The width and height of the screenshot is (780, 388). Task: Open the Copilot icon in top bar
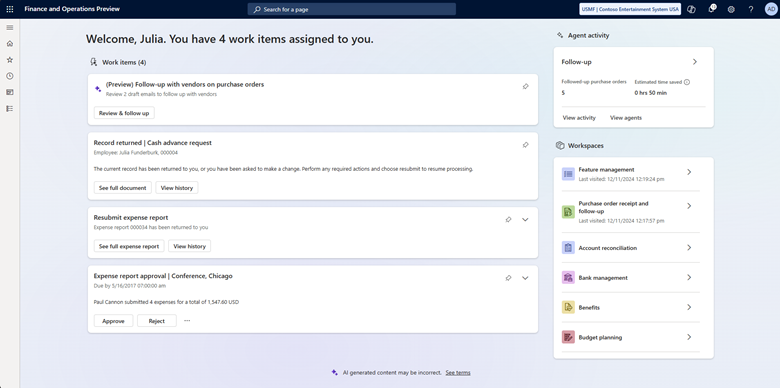pos(691,9)
